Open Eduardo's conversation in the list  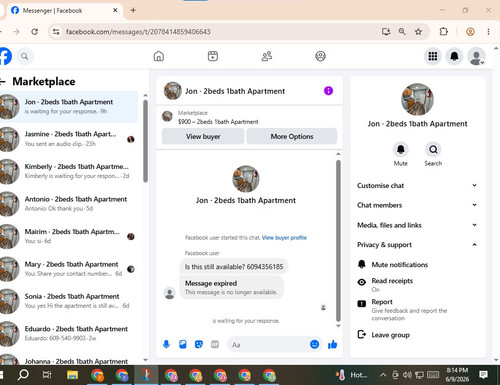coord(69,334)
